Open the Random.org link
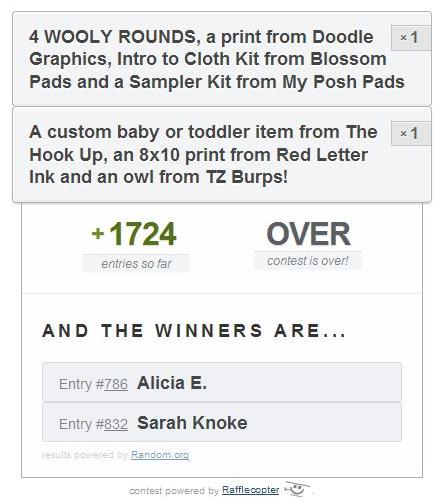The image size is (442, 503). [160, 455]
